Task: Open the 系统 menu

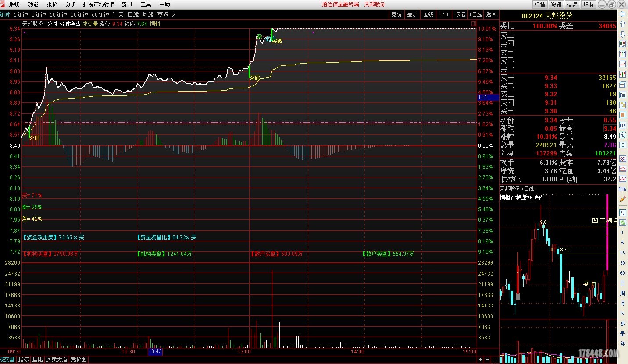Action: [14, 4]
